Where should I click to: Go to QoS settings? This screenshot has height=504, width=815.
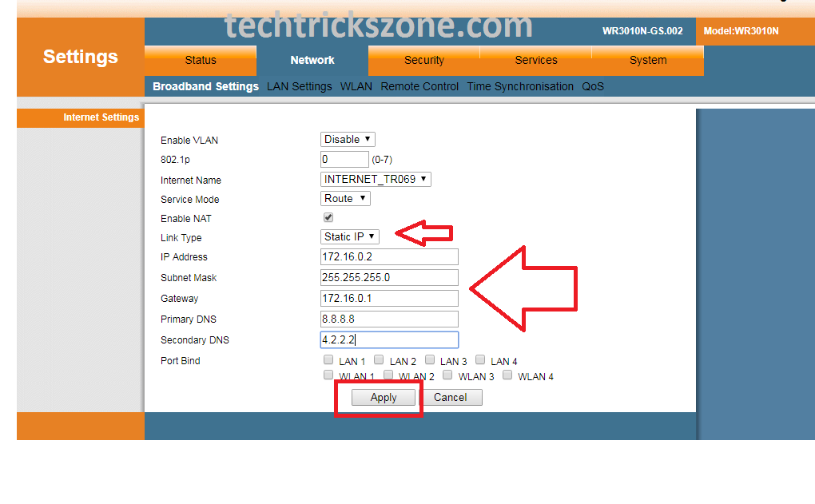tap(593, 86)
